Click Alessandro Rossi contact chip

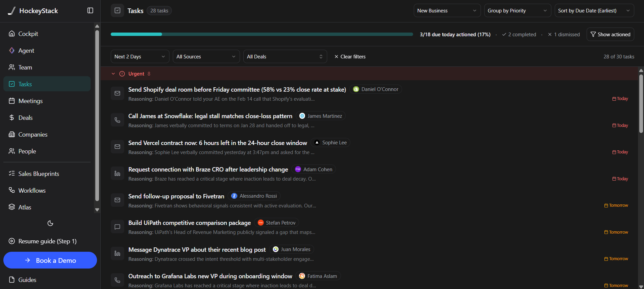254,196
